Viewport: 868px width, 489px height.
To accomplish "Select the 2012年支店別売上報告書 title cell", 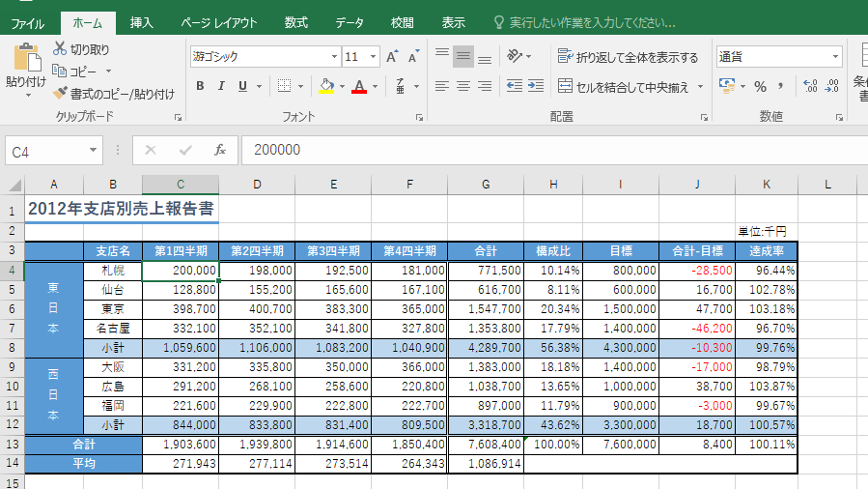I will (x=122, y=209).
